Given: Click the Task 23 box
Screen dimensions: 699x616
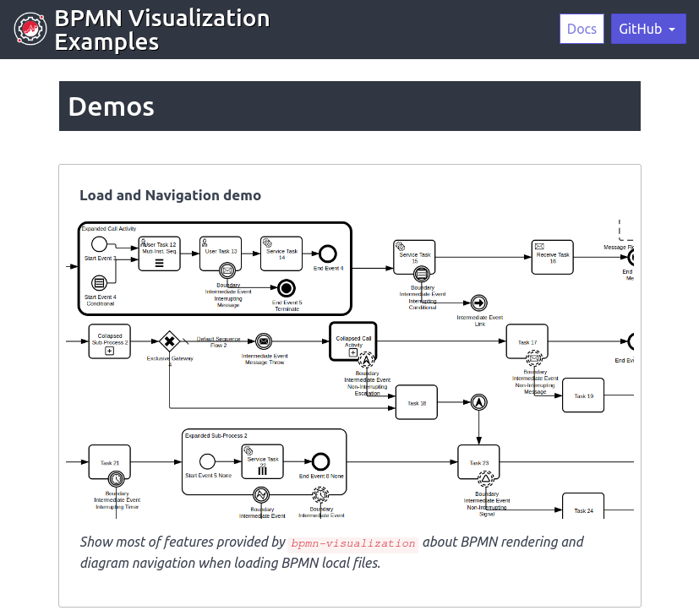Looking at the screenshot, I should 478,462.
